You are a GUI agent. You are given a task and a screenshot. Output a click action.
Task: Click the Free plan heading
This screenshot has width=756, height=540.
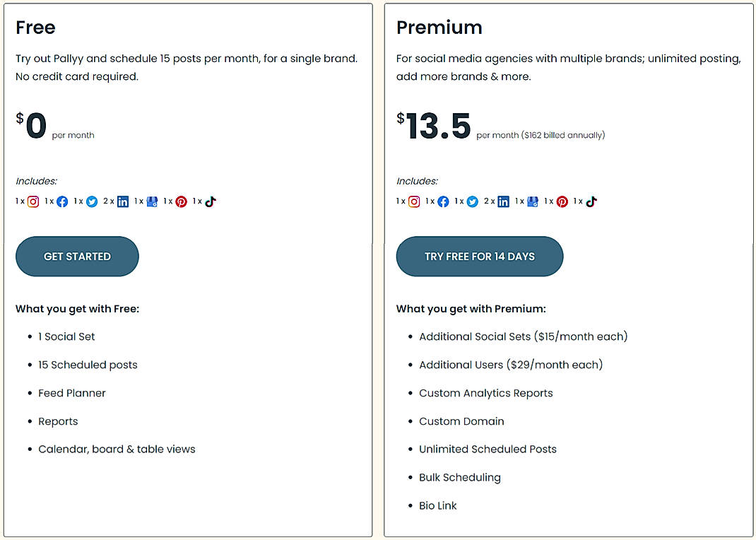point(35,28)
